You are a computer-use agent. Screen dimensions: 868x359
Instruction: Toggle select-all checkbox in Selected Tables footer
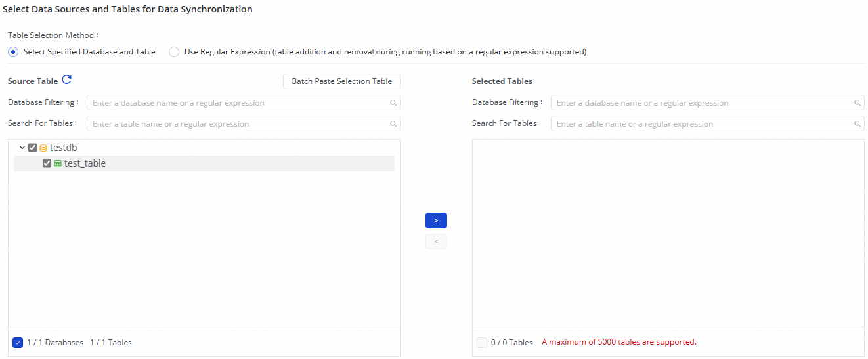pos(482,343)
